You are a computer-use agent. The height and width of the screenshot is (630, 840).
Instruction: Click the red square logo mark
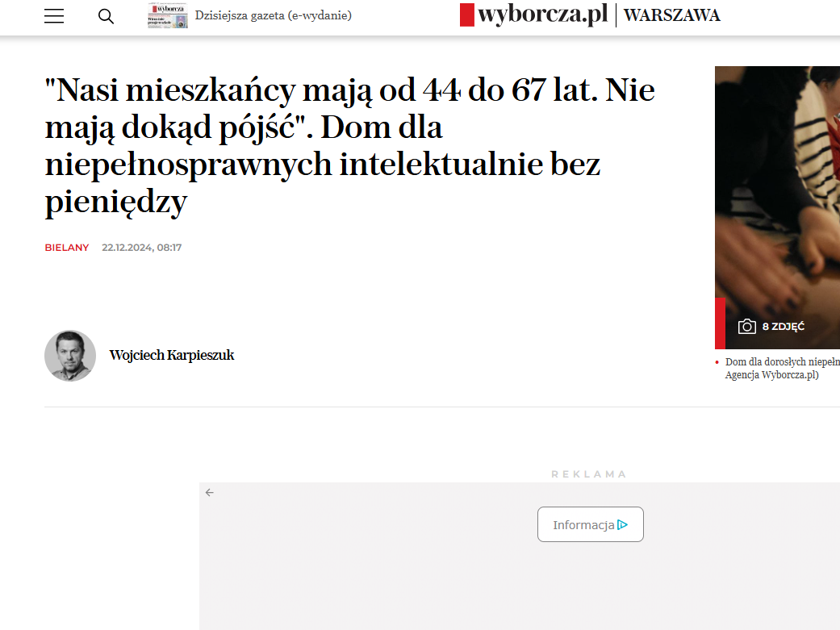[x=467, y=15]
